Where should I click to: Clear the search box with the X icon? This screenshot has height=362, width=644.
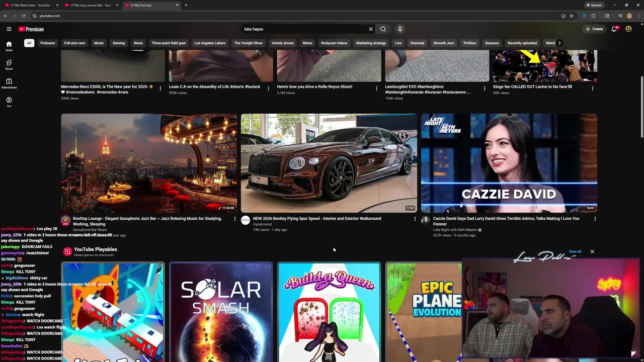pyautogui.click(x=371, y=29)
